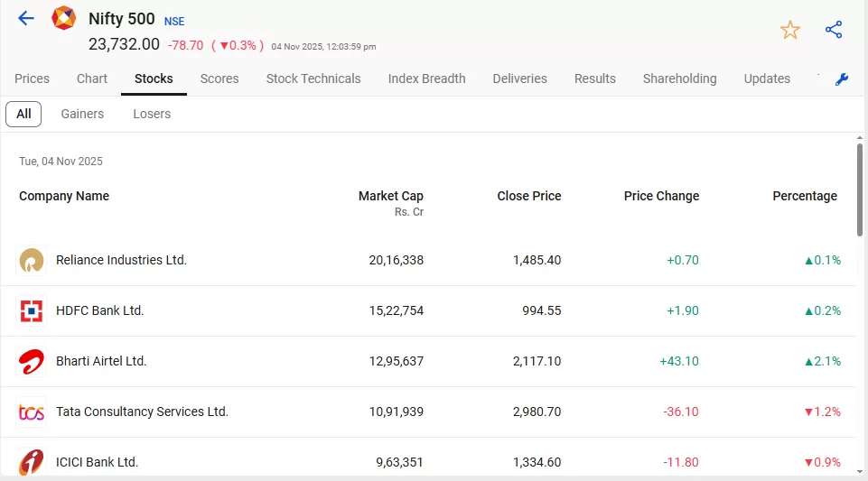
Task: Switch to Shareholding tab
Action: pyautogui.click(x=680, y=79)
